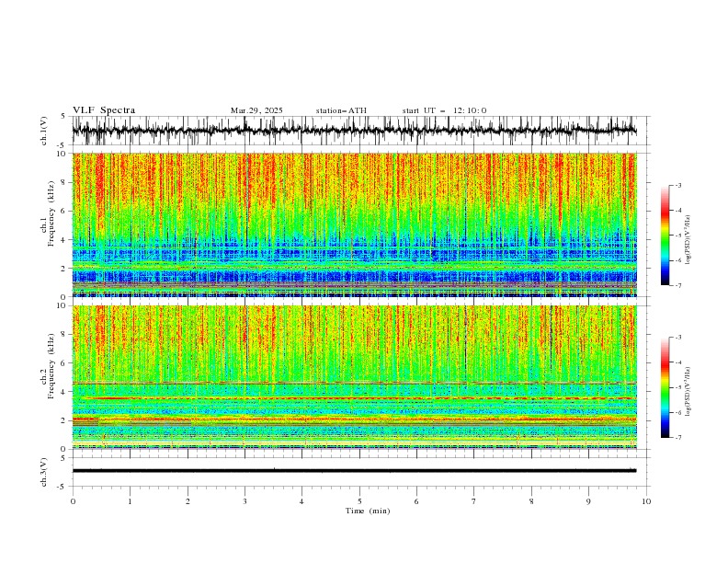Image resolution: width=728 pixels, height=563 pixels.
Task: Click the ch.1 voltage waveform trace
Action: (x=354, y=130)
